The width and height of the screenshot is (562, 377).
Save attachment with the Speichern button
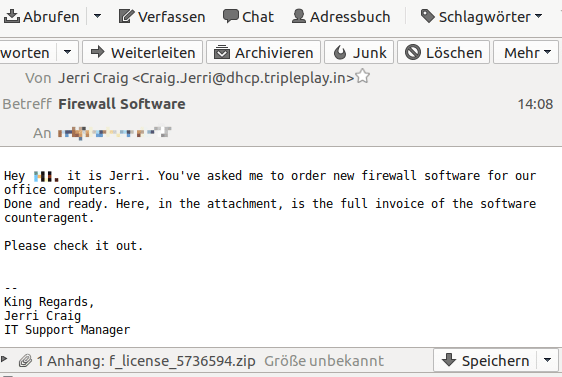coord(485,360)
